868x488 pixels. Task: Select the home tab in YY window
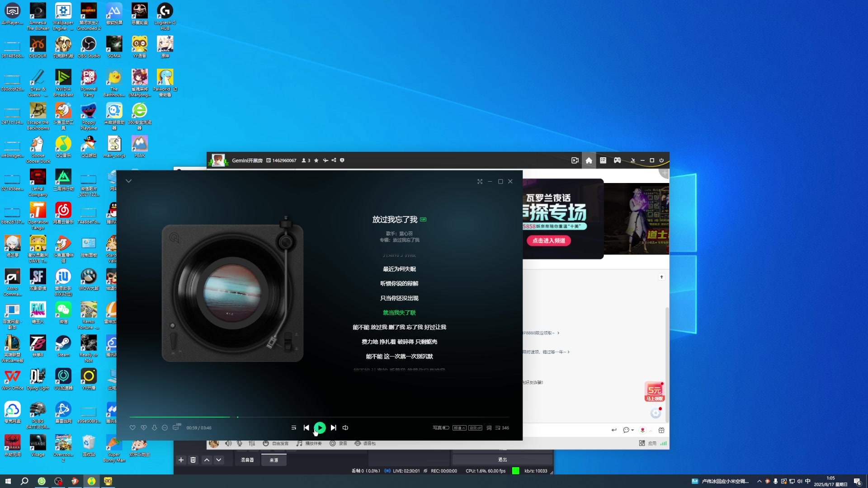tap(589, 160)
